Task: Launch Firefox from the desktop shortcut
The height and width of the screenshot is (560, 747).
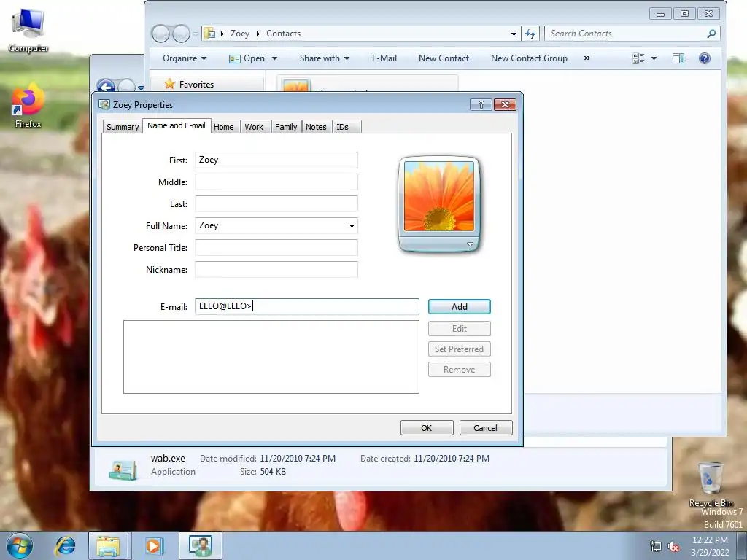Action: click(x=28, y=106)
